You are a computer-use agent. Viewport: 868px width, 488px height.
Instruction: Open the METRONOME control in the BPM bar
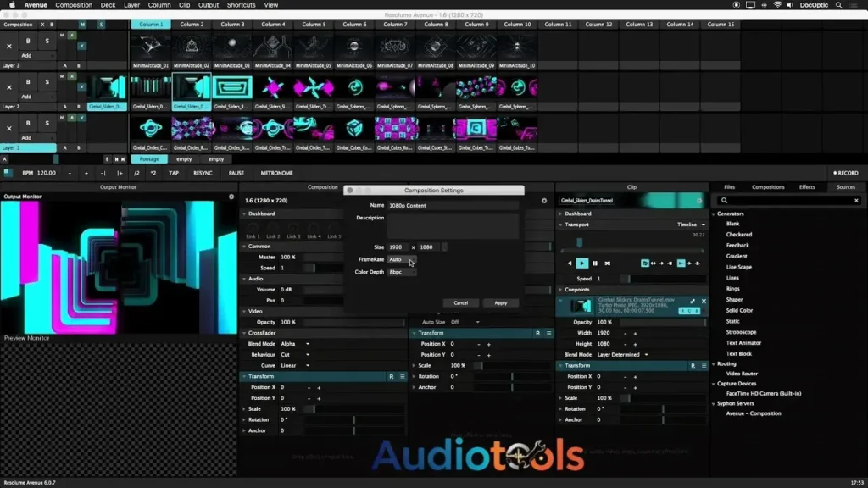click(x=278, y=174)
